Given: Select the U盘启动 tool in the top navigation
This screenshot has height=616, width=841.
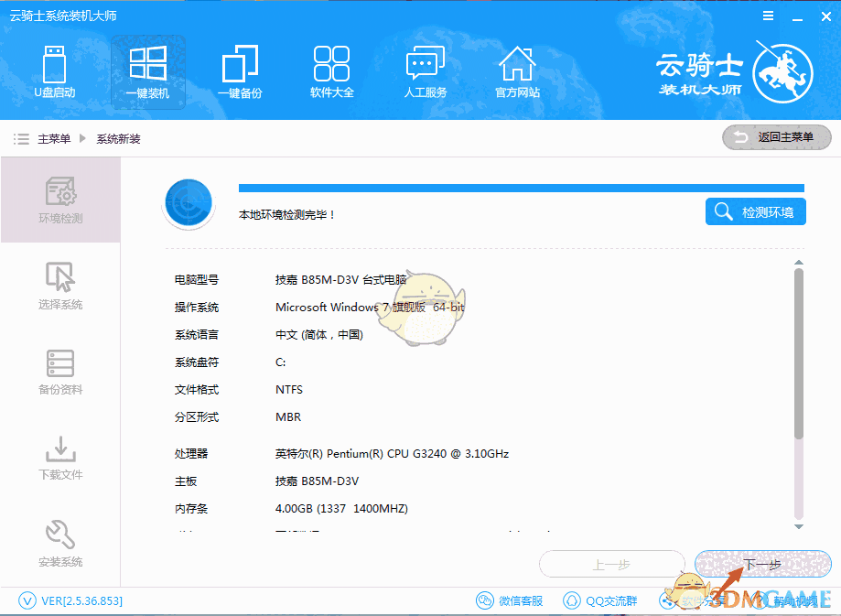Looking at the screenshot, I should [54, 71].
